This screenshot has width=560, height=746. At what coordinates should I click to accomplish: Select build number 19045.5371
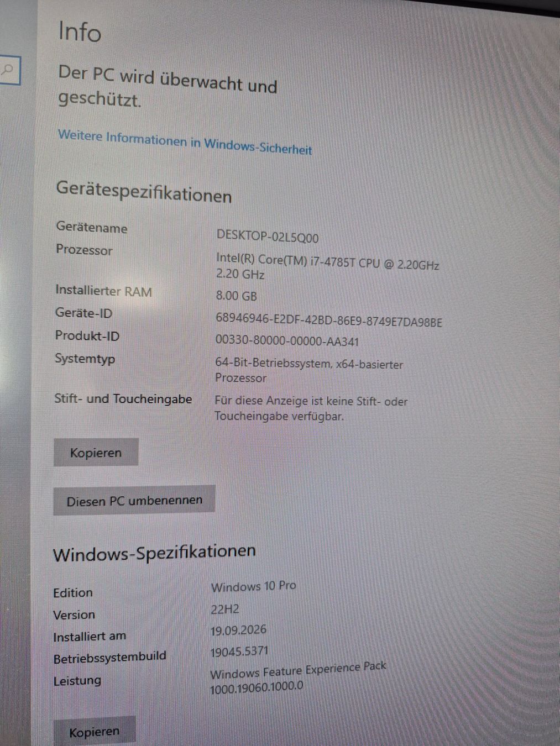(239, 652)
